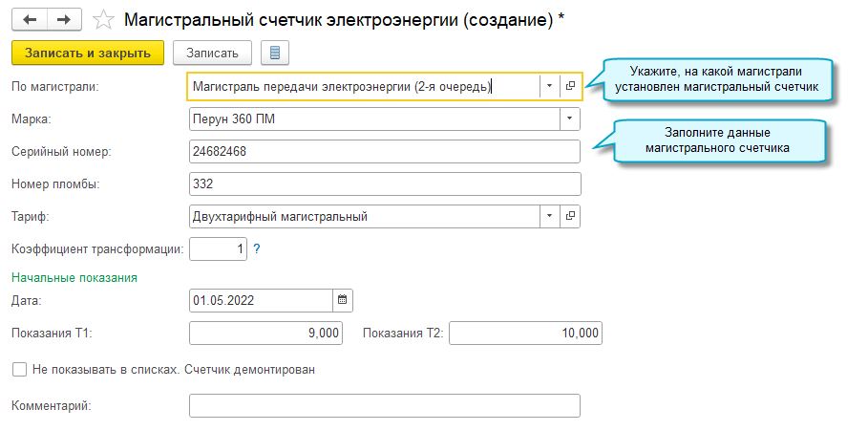
Task: Enable the Счетчик демонтирован checkbox
Action: [x=19, y=368]
